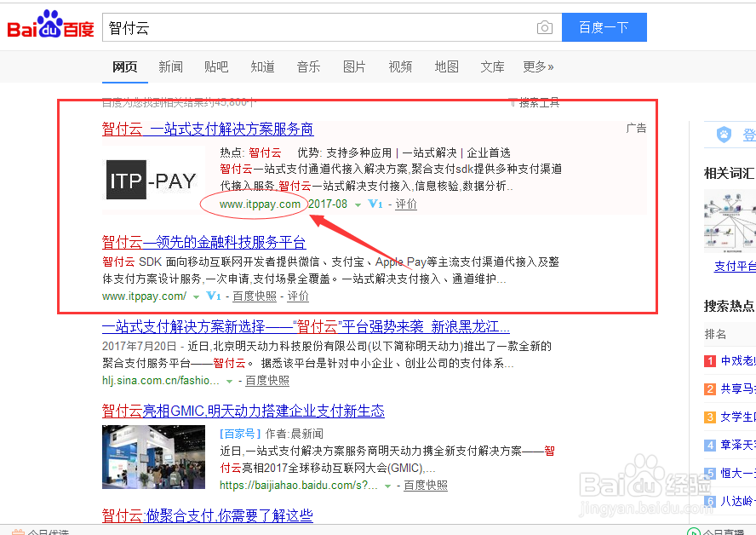Switch to the 新闻 tab
The image size is (756, 535).
coord(170,66)
